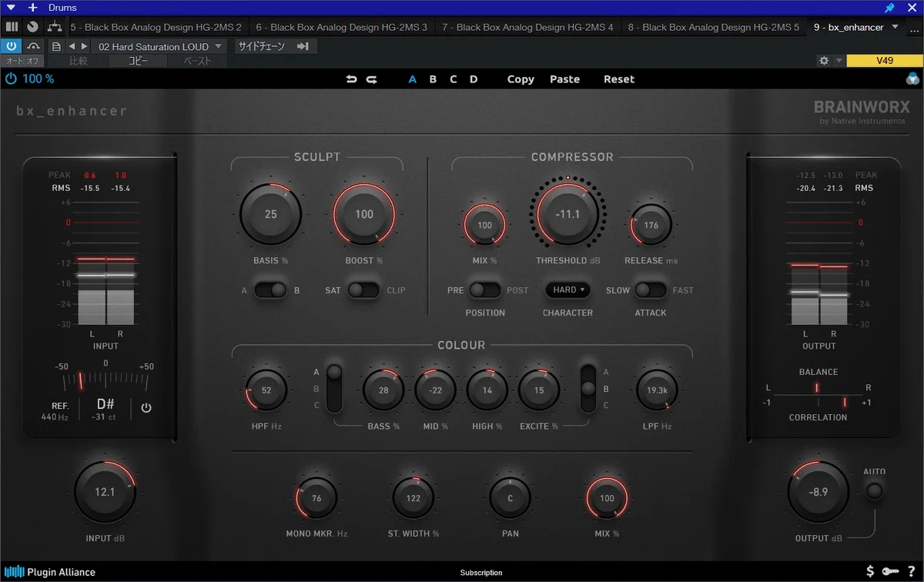This screenshot has width=924, height=582.
Task: Click the compressor MIX % knob
Action: (484, 226)
